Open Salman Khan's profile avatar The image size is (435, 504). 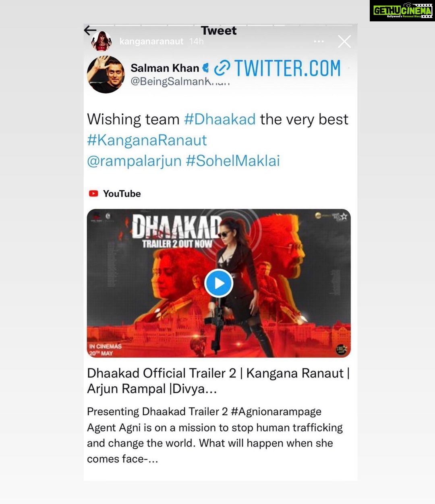(x=106, y=74)
